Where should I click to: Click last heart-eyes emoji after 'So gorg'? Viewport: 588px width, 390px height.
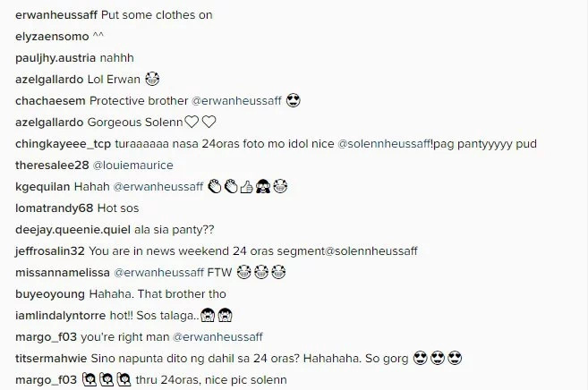[x=455, y=358]
